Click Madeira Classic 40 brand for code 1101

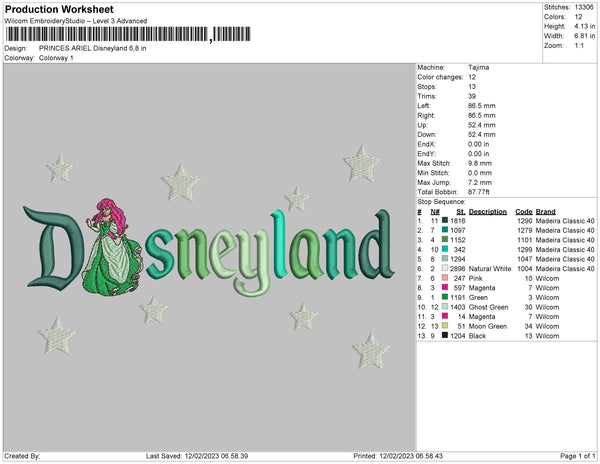click(x=565, y=240)
